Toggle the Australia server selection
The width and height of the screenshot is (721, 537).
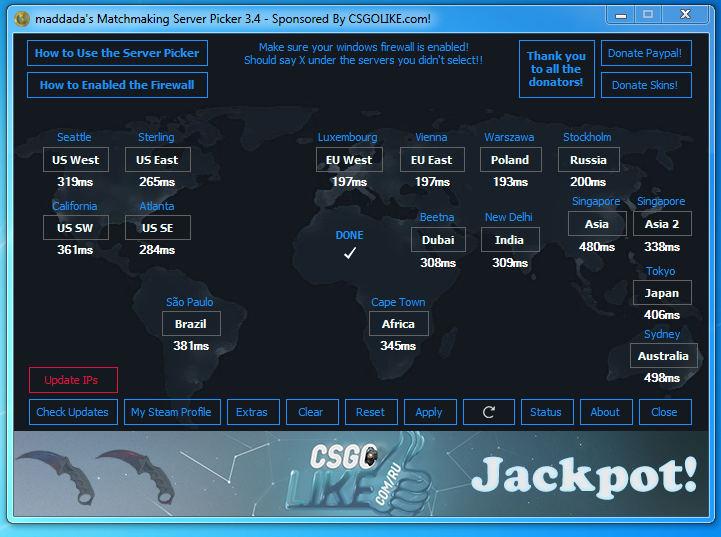click(663, 356)
